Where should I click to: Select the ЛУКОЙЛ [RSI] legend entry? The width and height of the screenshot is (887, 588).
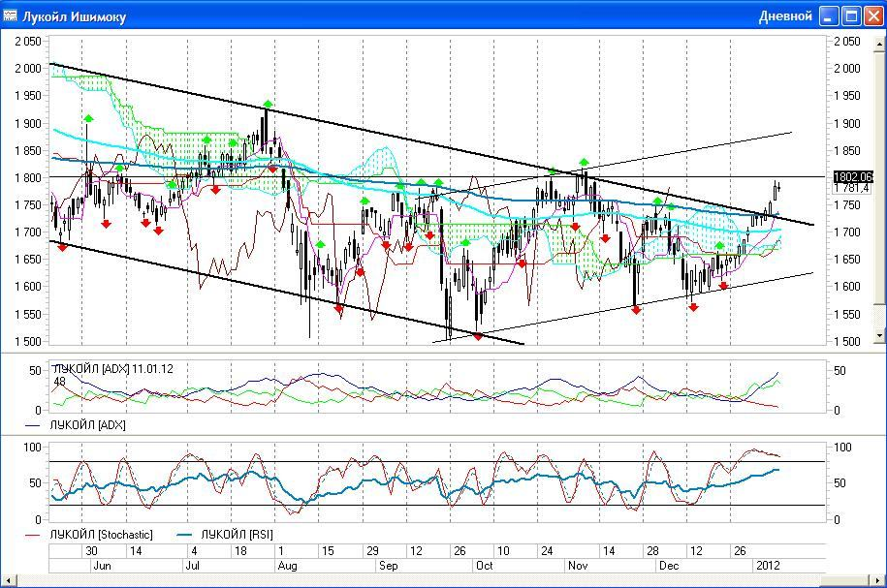pyautogui.click(x=225, y=535)
